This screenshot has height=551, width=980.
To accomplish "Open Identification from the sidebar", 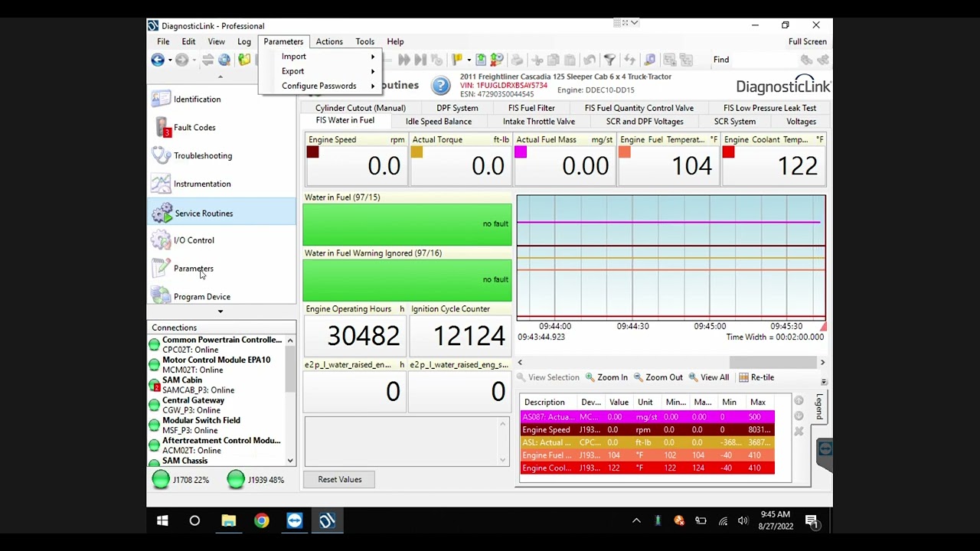I will click(197, 99).
